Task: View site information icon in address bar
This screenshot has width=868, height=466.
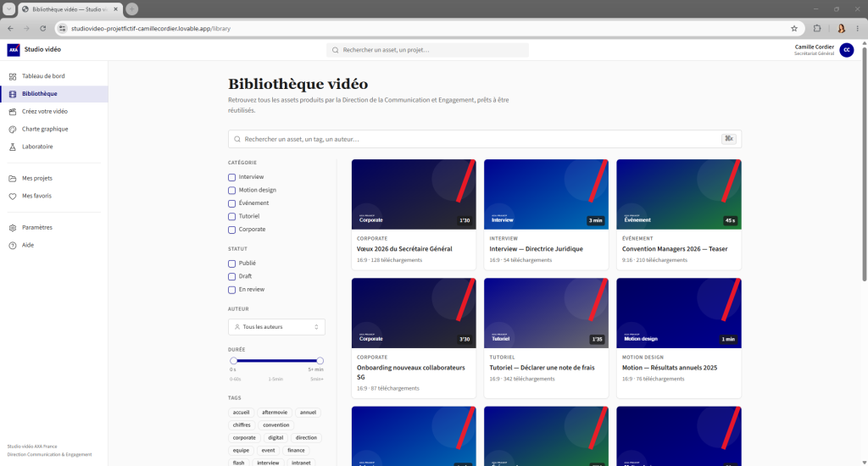Action: click(x=63, y=28)
